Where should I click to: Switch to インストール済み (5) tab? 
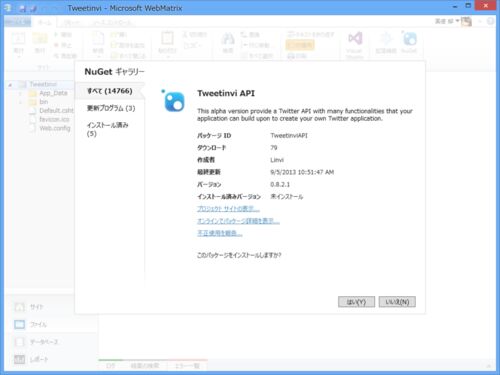[107, 129]
